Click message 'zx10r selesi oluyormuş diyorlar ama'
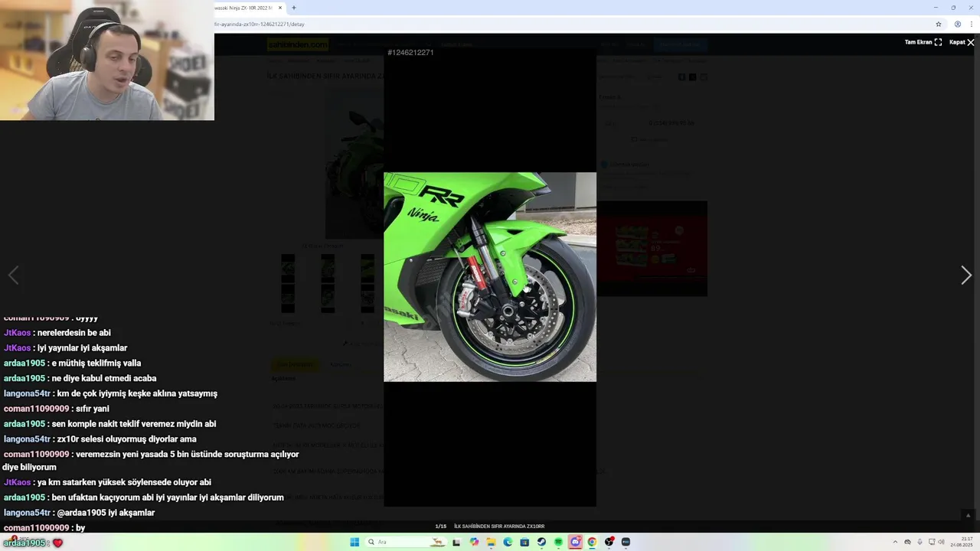The image size is (980, 551). point(126,439)
